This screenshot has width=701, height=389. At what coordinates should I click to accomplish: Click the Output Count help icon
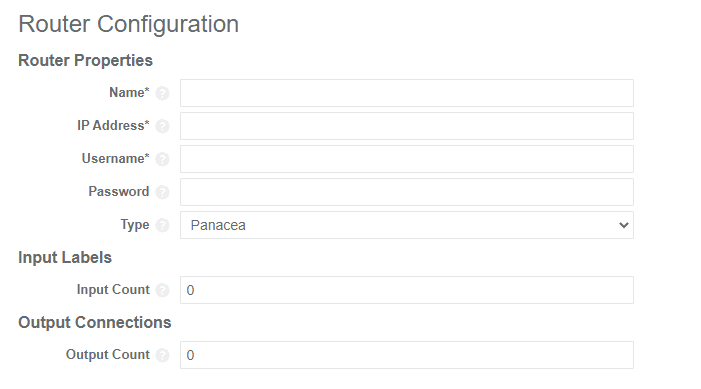(x=162, y=355)
